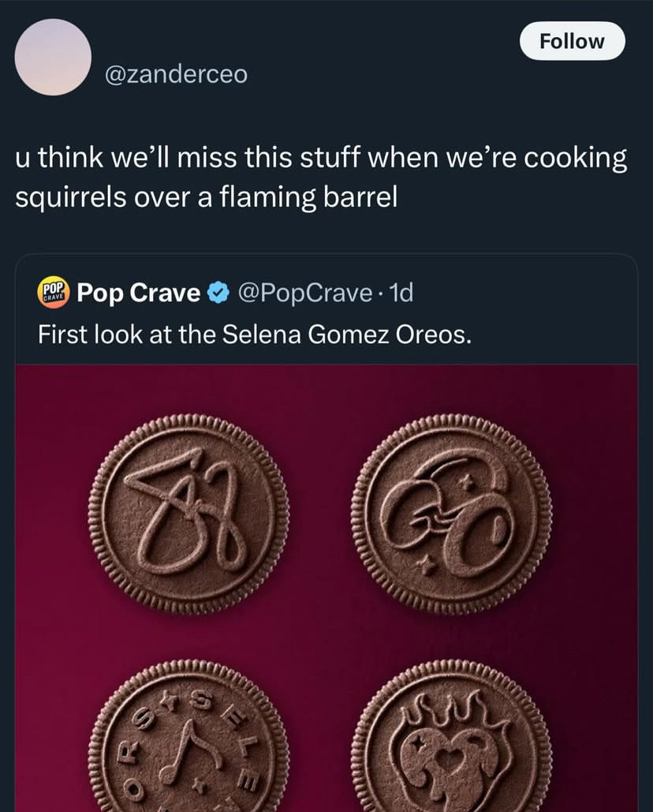Open the @PopCrave handle link
Screen dimensions: 653x812
tap(304, 293)
